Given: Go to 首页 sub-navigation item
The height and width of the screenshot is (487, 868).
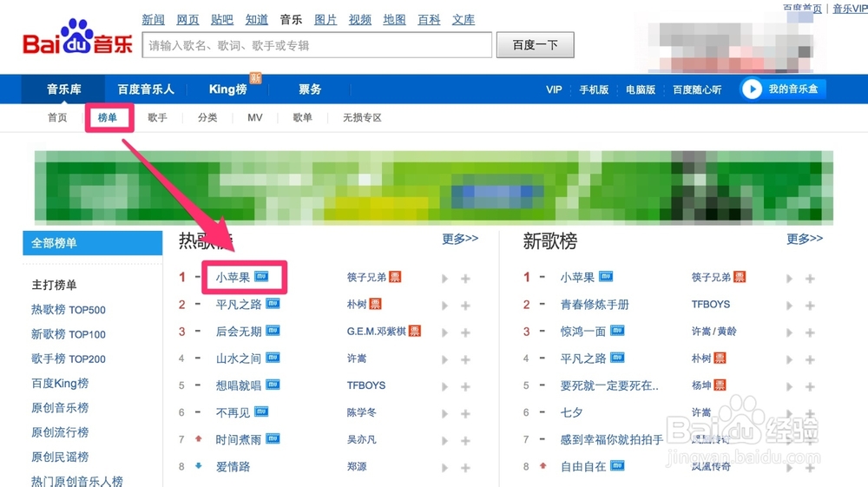Looking at the screenshot, I should pos(57,117).
